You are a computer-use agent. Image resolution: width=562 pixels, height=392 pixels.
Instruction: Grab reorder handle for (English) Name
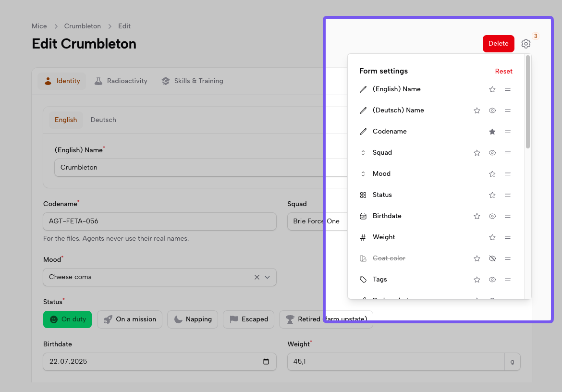coord(508,89)
